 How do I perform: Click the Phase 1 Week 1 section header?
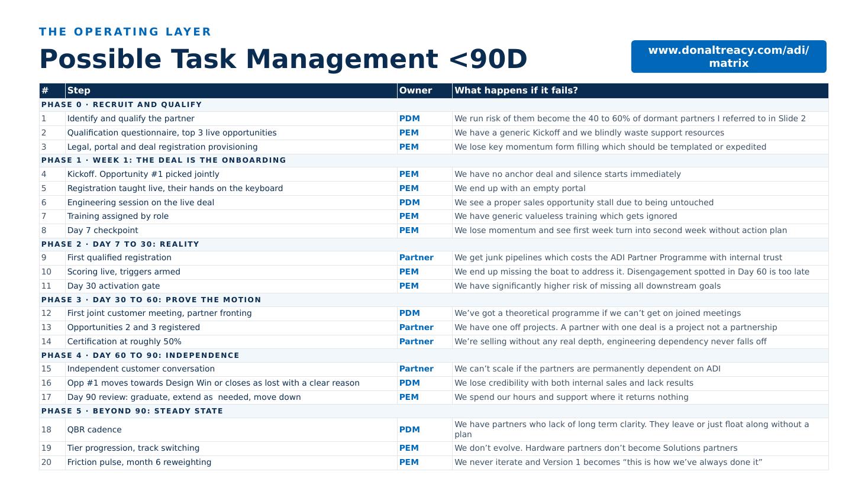click(434, 160)
